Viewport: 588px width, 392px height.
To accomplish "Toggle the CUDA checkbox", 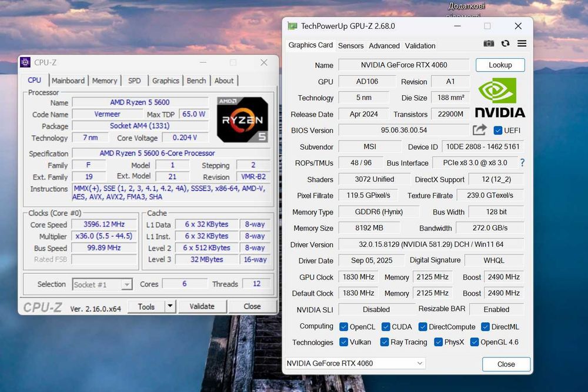I will (386, 326).
